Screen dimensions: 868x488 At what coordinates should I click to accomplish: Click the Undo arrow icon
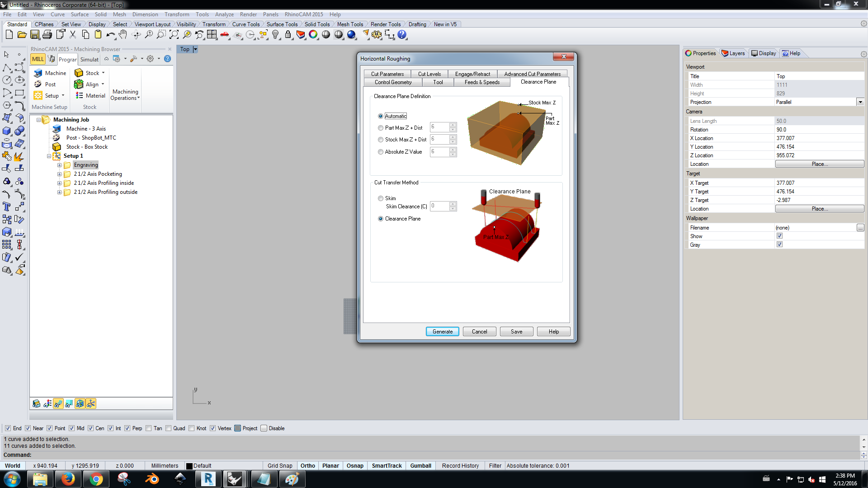point(110,35)
